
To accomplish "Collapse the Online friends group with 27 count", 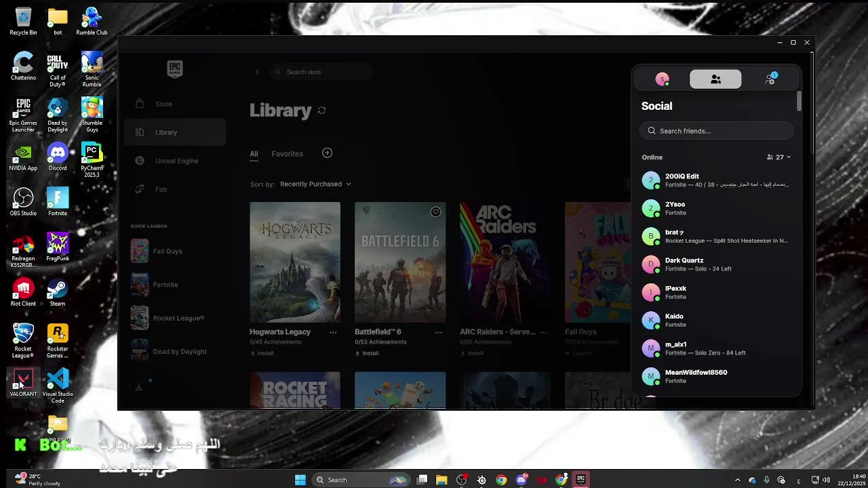I will [779, 157].
